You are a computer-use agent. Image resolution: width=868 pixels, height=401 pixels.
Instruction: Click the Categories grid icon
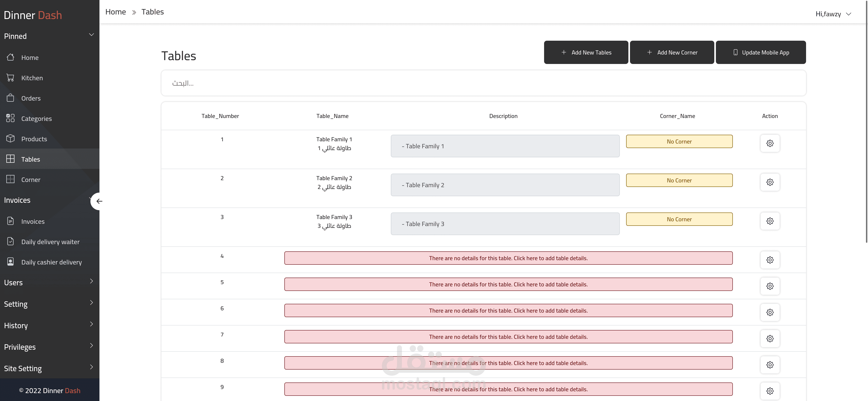tap(10, 118)
